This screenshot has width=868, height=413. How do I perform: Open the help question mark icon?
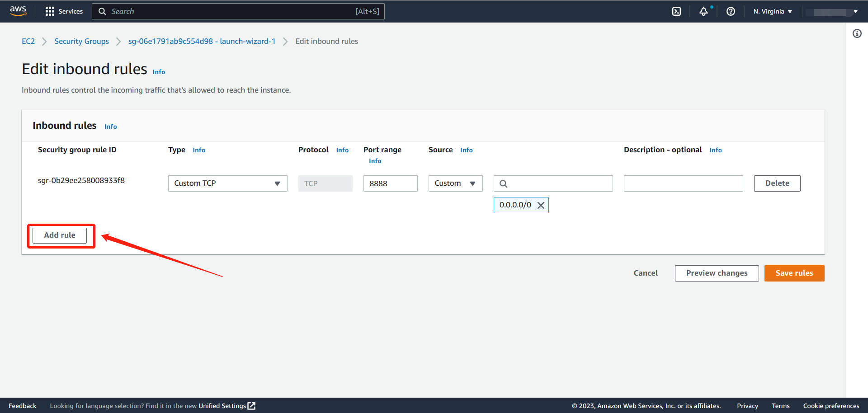click(x=731, y=11)
